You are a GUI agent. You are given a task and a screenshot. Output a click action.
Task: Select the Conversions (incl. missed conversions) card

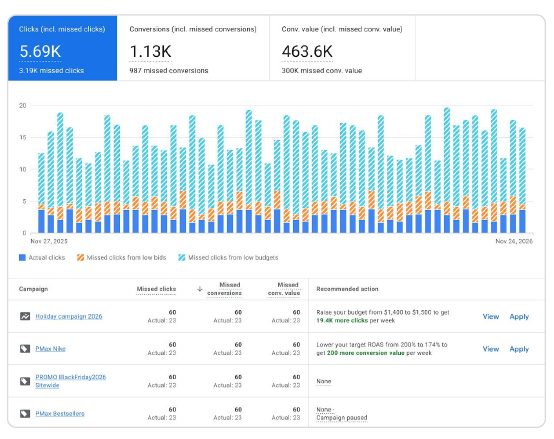point(193,48)
